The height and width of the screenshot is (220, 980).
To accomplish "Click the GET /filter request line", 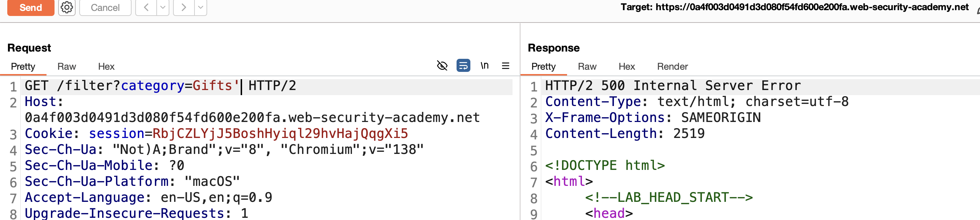I will (x=160, y=86).
